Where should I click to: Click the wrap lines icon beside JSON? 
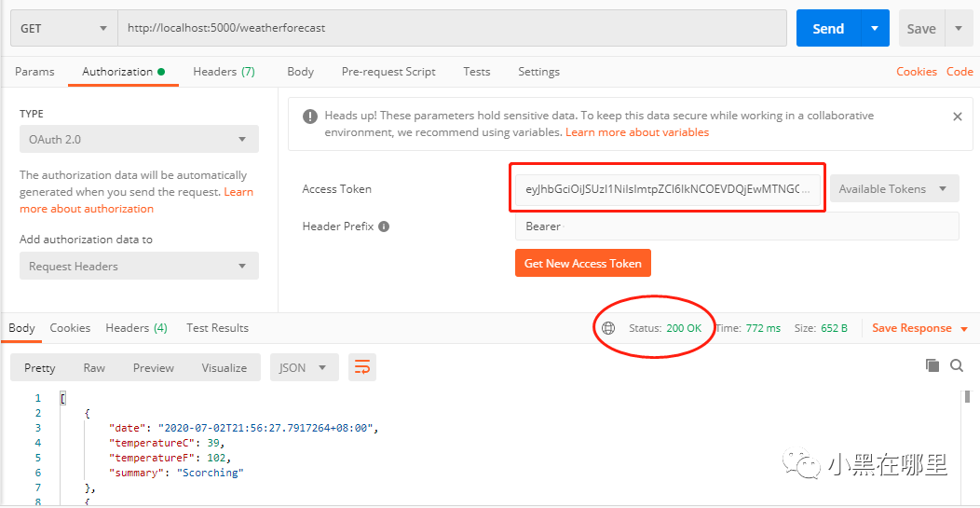coord(362,367)
